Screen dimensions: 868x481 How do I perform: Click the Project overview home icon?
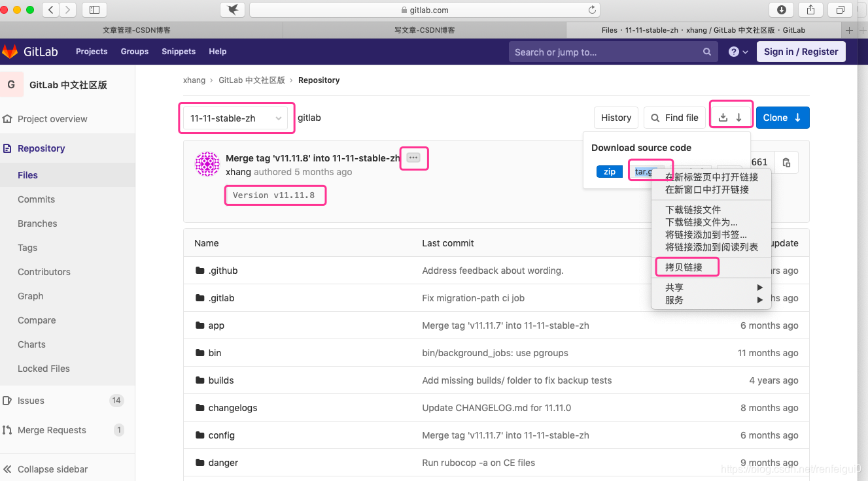point(8,119)
